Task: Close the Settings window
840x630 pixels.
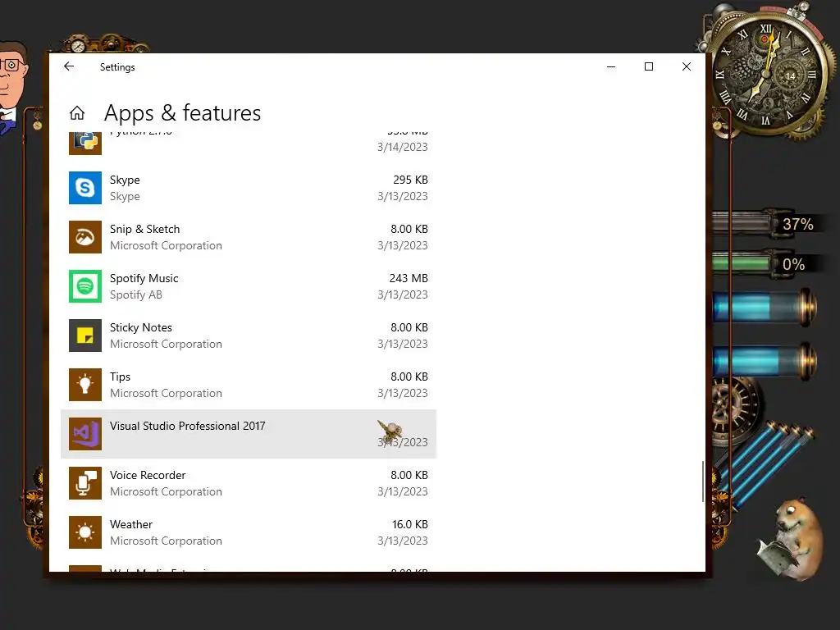Action: (x=687, y=66)
